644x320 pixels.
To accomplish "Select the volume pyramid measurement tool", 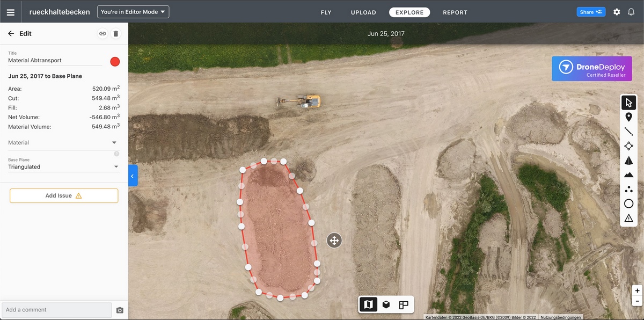I will pyautogui.click(x=628, y=161).
